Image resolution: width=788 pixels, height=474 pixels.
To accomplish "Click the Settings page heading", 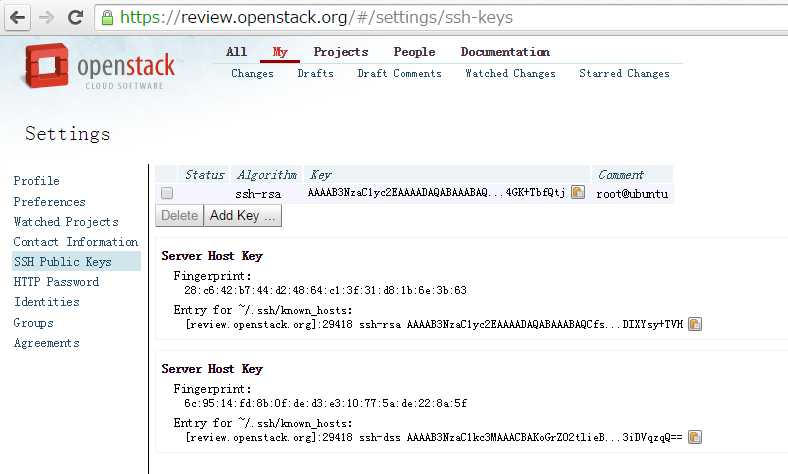I will click(67, 134).
